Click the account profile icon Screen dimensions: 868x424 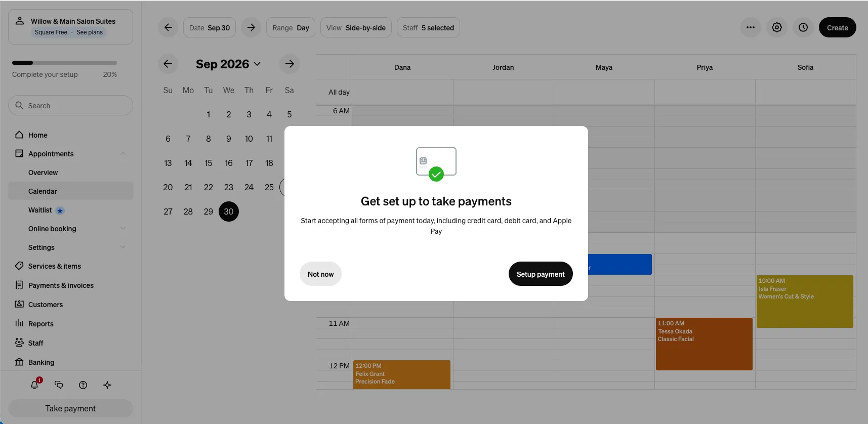pos(20,21)
